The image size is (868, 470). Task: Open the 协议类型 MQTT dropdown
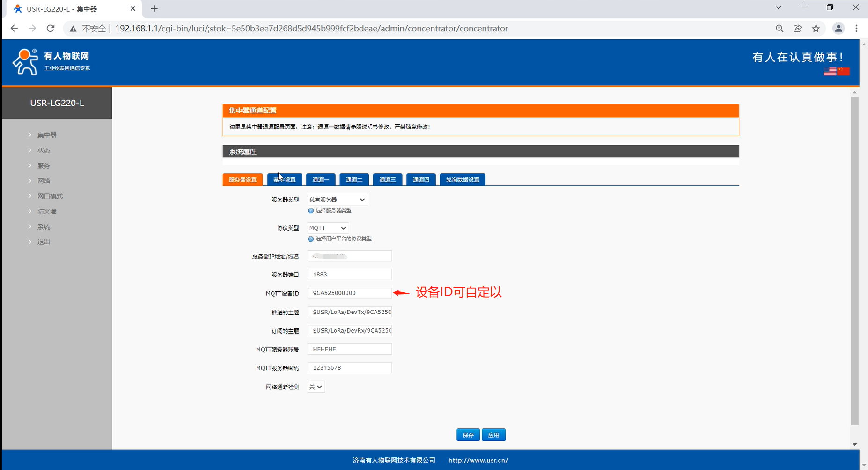[328, 228]
